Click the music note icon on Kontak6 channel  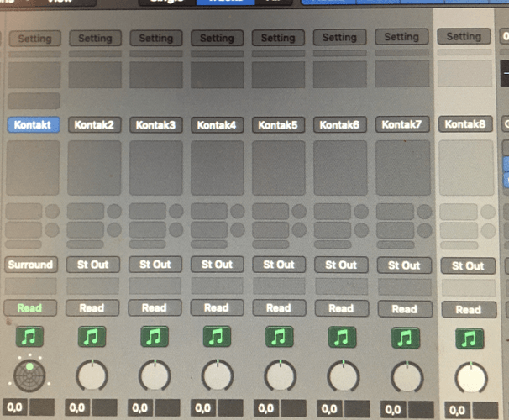342,338
